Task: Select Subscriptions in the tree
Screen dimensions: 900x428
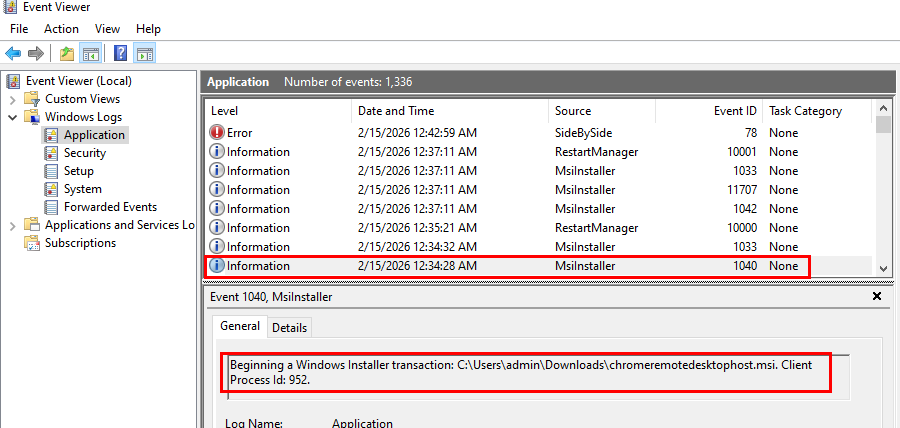Action: [x=80, y=243]
